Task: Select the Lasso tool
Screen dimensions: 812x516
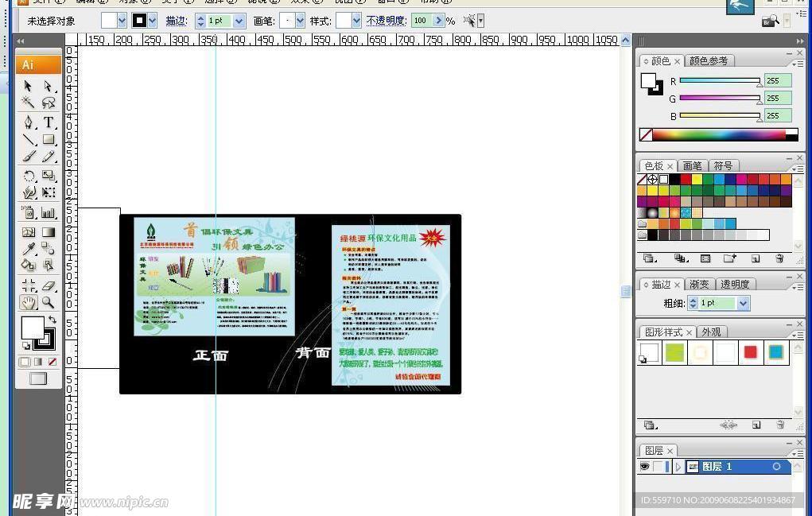Action: tap(49, 103)
